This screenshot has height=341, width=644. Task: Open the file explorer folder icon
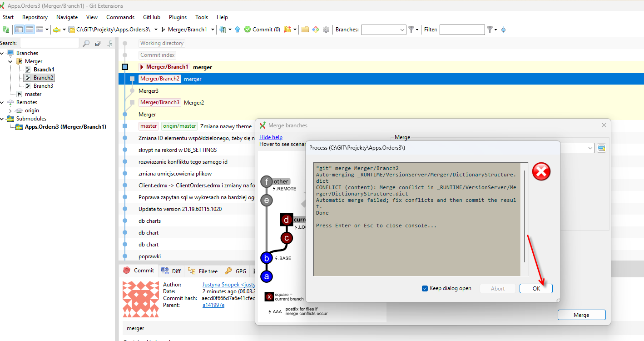click(305, 30)
